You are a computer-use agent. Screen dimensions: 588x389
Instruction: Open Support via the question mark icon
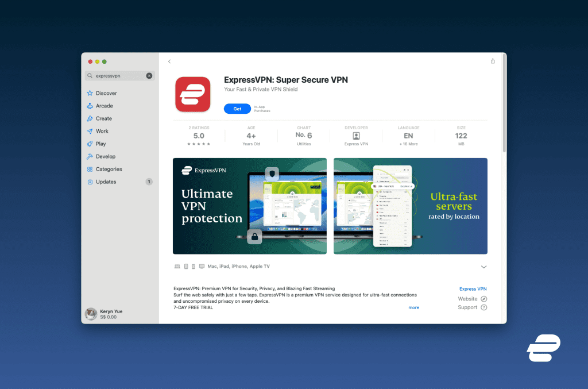point(484,307)
